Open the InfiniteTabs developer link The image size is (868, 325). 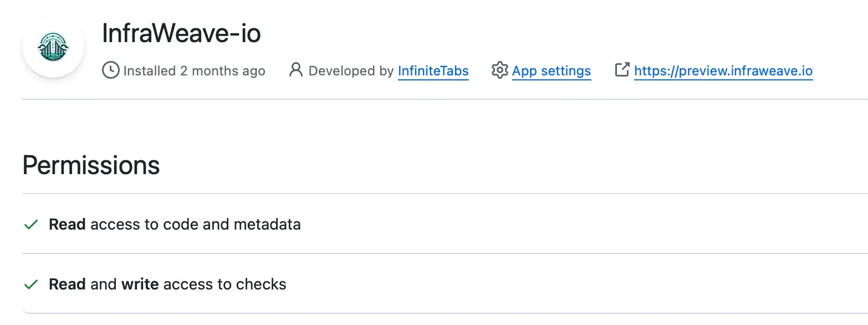[433, 71]
